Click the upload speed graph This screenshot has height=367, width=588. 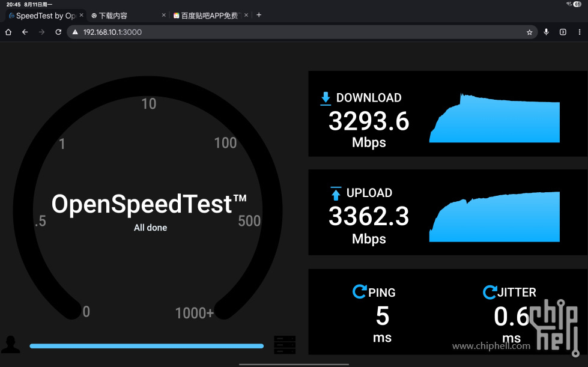click(494, 217)
